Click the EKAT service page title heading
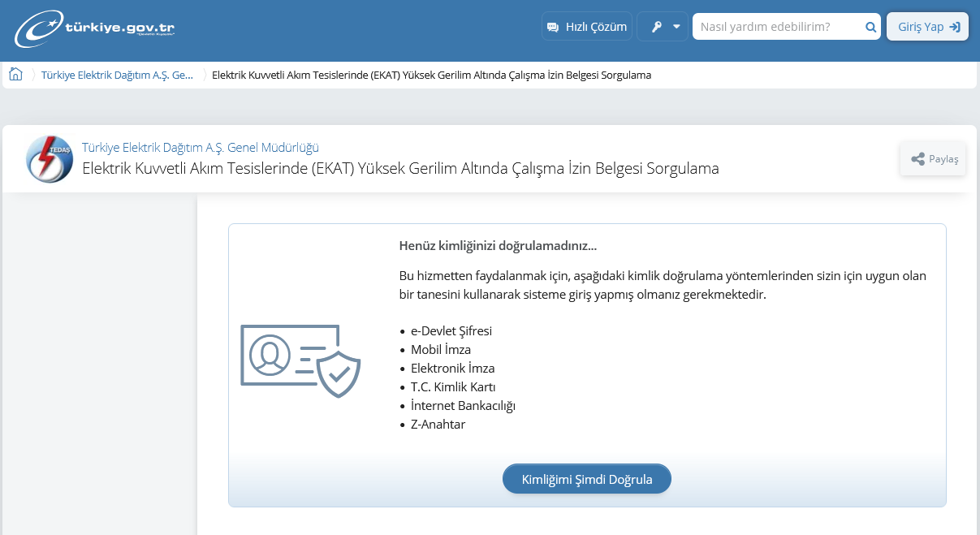The height and width of the screenshot is (535, 980). (400, 169)
